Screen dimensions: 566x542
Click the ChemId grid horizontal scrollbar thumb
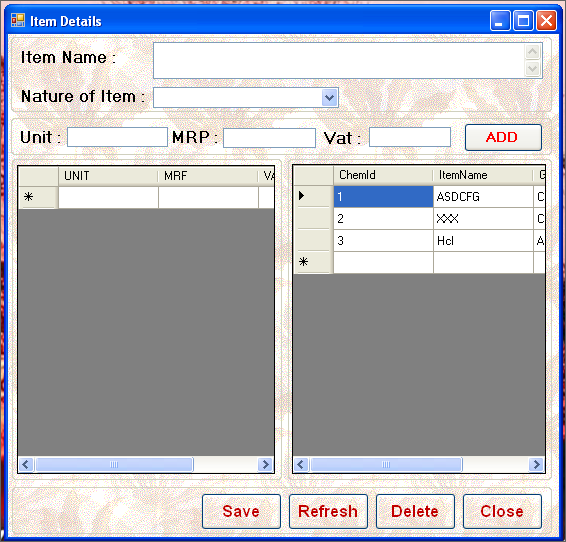pyautogui.click(x=386, y=464)
